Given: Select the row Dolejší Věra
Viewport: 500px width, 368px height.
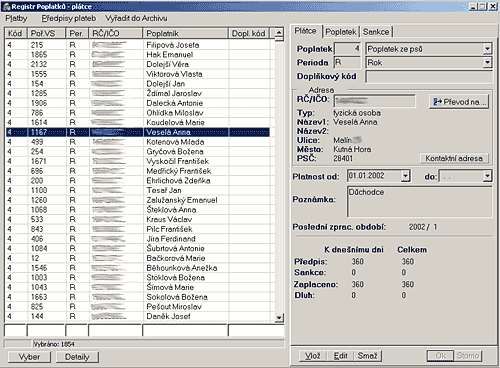Looking at the screenshot, I should pyautogui.click(x=137, y=64).
